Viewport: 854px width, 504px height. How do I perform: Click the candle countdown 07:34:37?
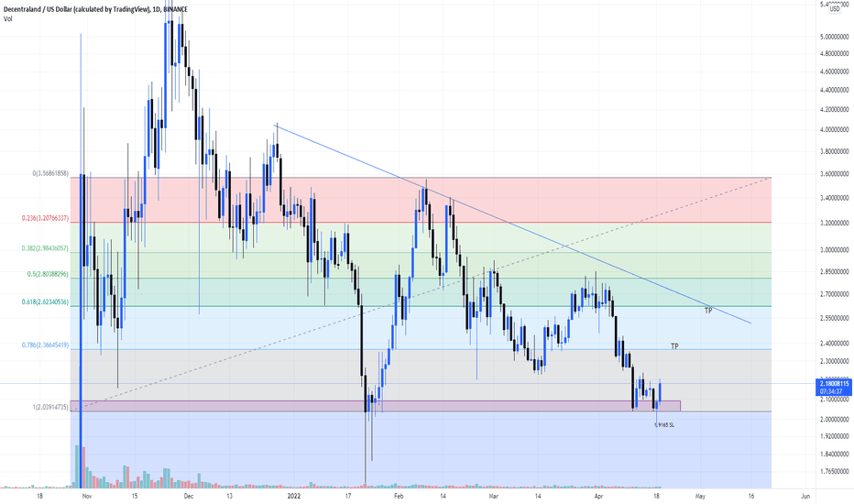(832, 391)
